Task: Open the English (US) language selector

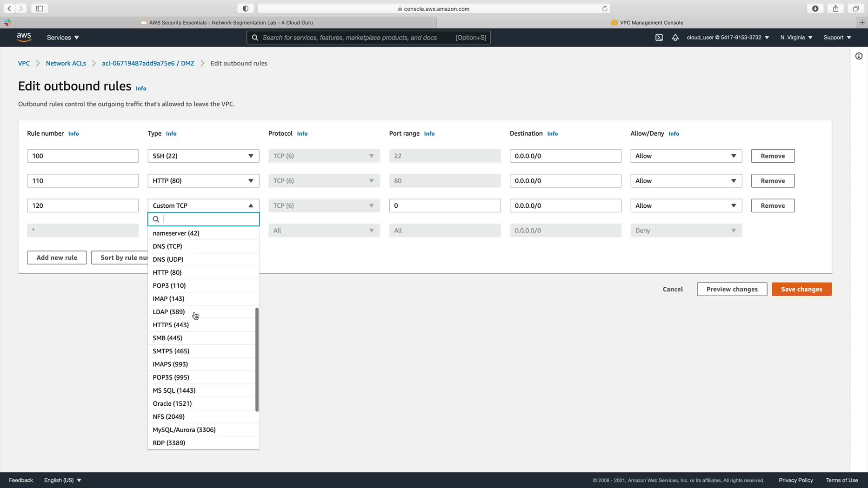Action: click(x=63, y=480)
